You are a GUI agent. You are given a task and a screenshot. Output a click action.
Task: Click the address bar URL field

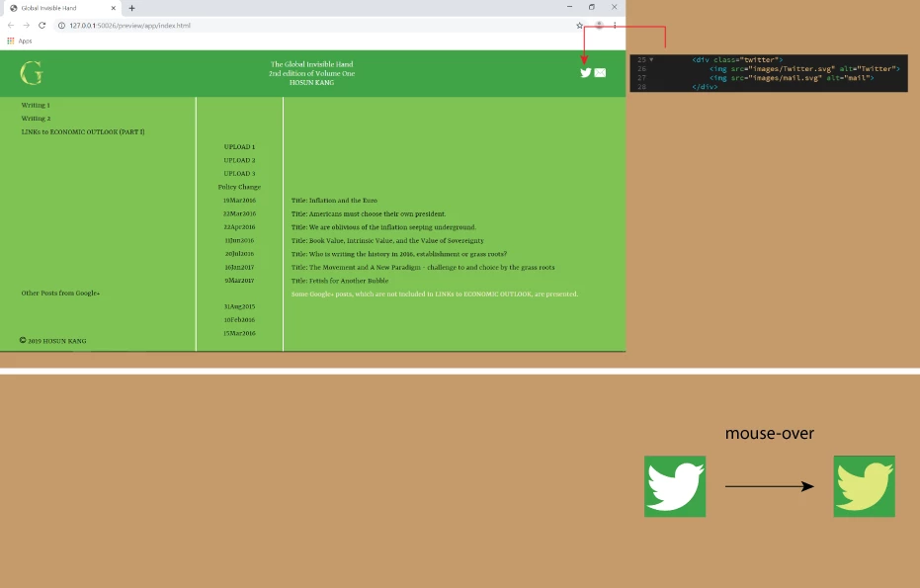317,26
